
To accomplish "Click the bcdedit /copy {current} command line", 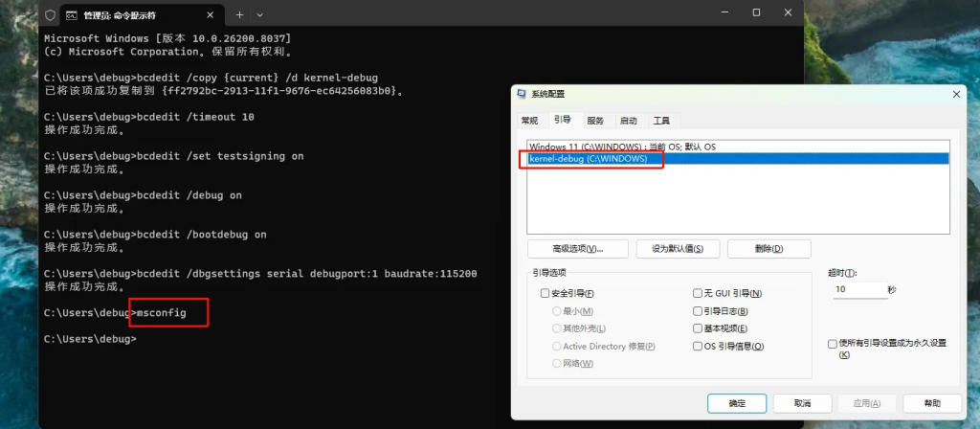I will point(212,78).
